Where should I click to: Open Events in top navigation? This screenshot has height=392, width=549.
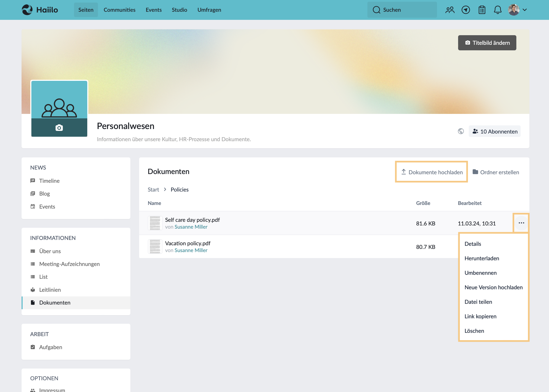click(154, 10)
